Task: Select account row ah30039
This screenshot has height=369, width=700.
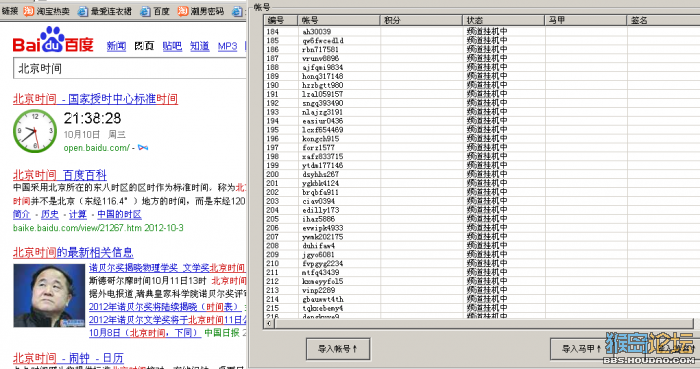Action: point(482,32)
